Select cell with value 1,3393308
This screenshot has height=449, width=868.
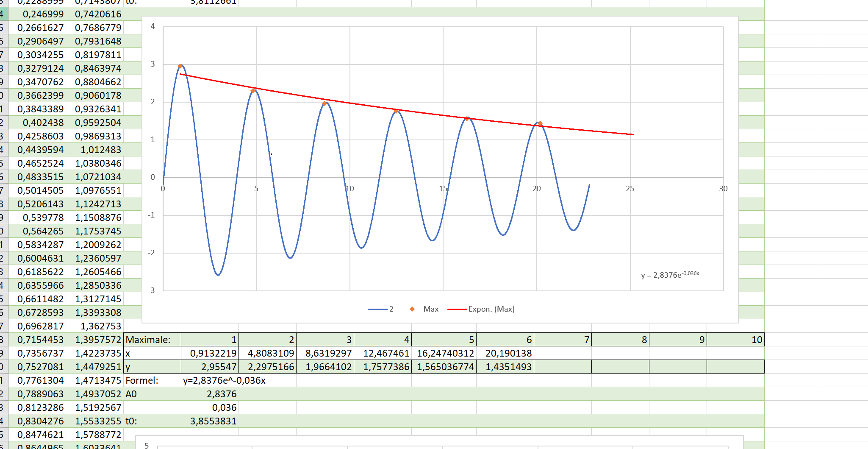(x=94, y=312)
